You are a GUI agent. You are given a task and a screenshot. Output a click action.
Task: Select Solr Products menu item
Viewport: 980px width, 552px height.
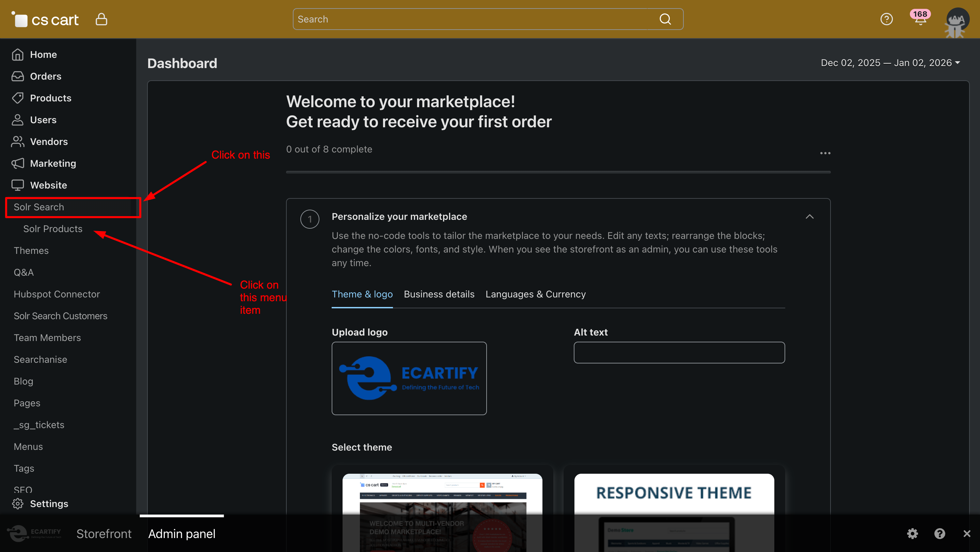[x=53, y=228]
